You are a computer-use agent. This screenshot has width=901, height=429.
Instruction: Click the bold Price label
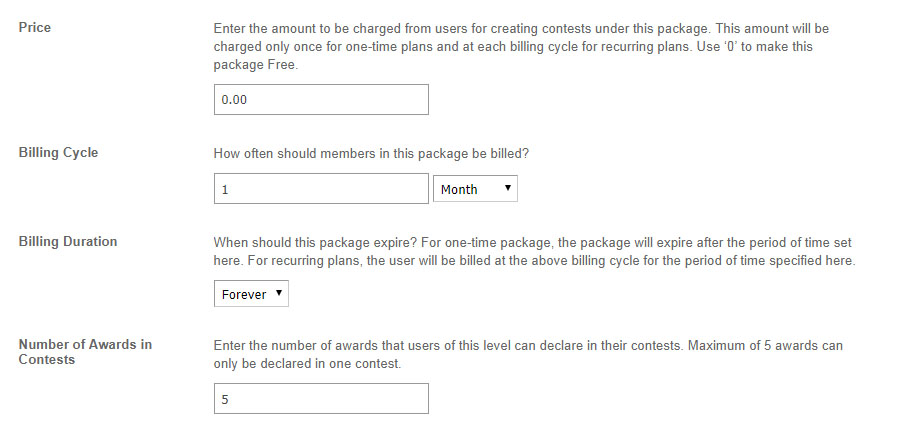(x=35, y=27)
